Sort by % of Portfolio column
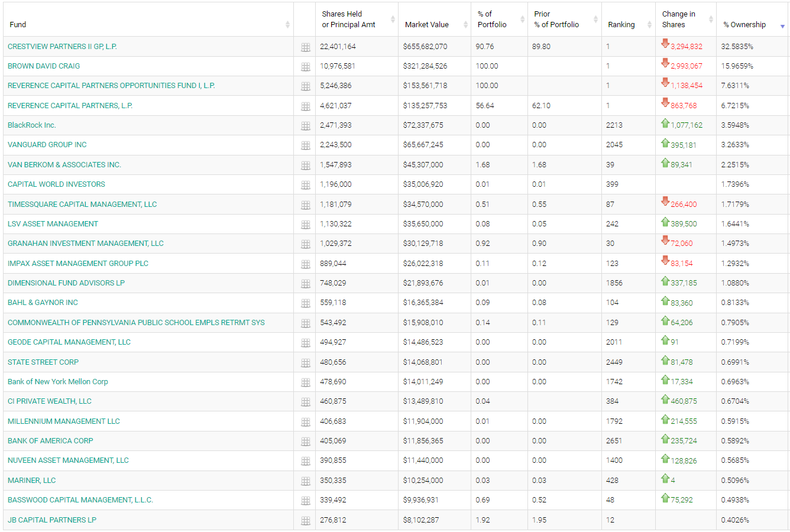Screen dimensions: 790x532 499,20
